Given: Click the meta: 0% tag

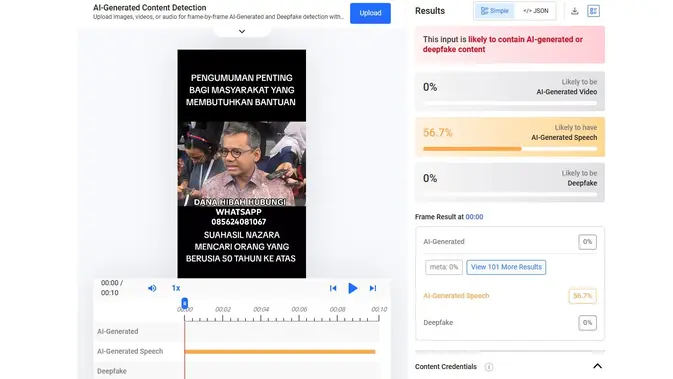Looking at the screenshot, I should coord(444,267).
